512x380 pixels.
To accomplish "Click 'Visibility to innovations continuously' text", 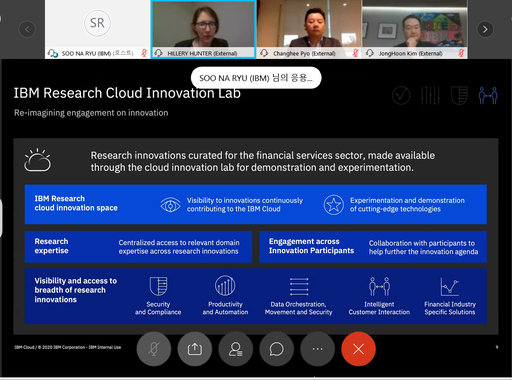I will pos(245,205).
